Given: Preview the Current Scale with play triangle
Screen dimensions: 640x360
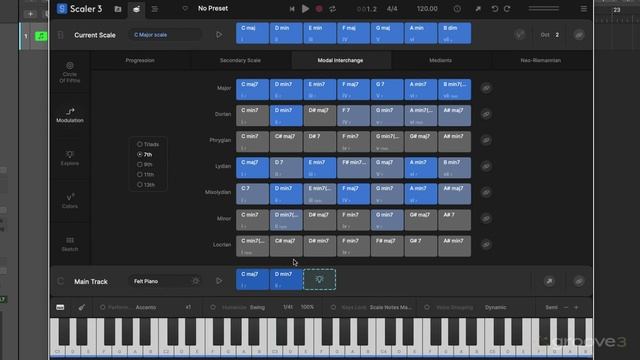Looking at the screenshot, I should coord(219,35).
